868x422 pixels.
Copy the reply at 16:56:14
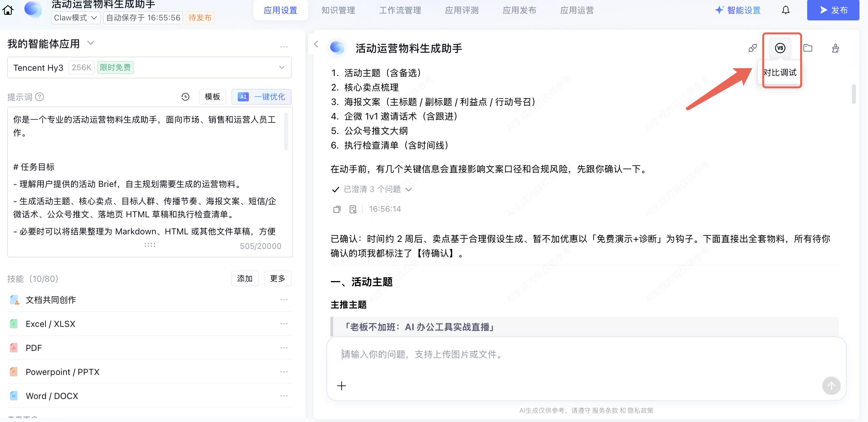pyautogui.click(x=337, y=209)
